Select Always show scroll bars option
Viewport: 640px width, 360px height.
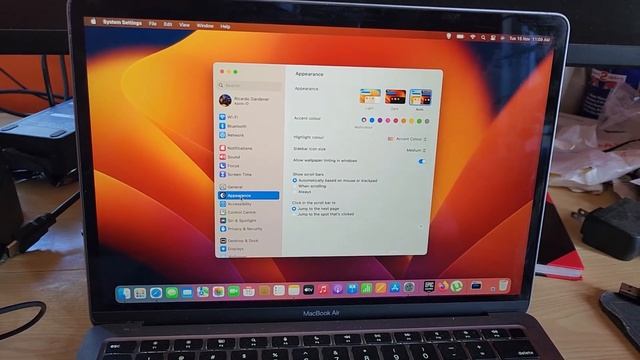(x=294, y=192)
